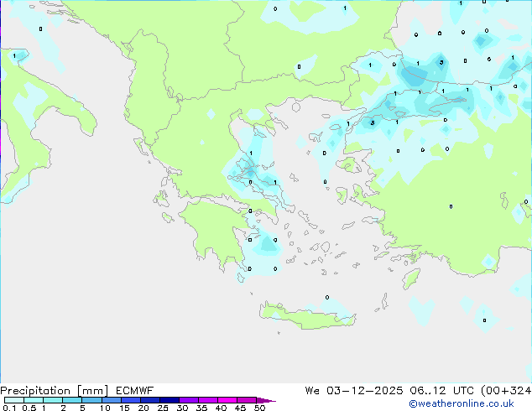Click the 1–2 mm legend color swatch
Viewport: 532px width, 411px height.
53,400
